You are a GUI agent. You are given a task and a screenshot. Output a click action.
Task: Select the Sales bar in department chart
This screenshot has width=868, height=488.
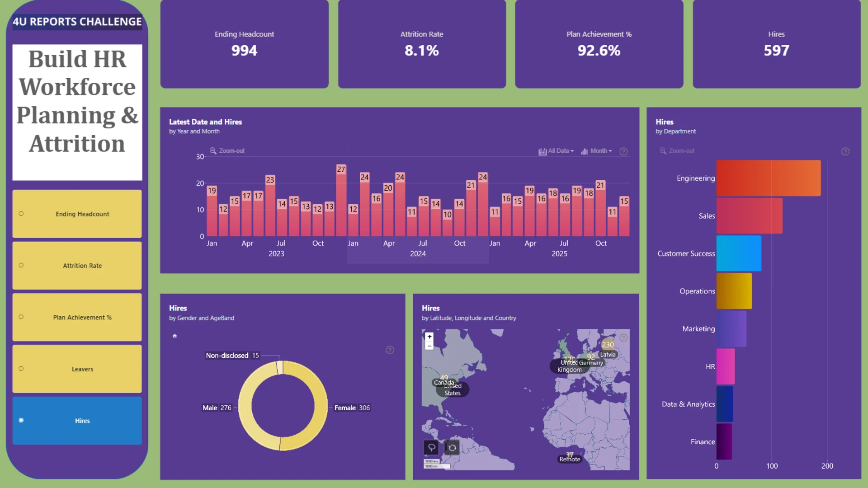click(750, 216)
